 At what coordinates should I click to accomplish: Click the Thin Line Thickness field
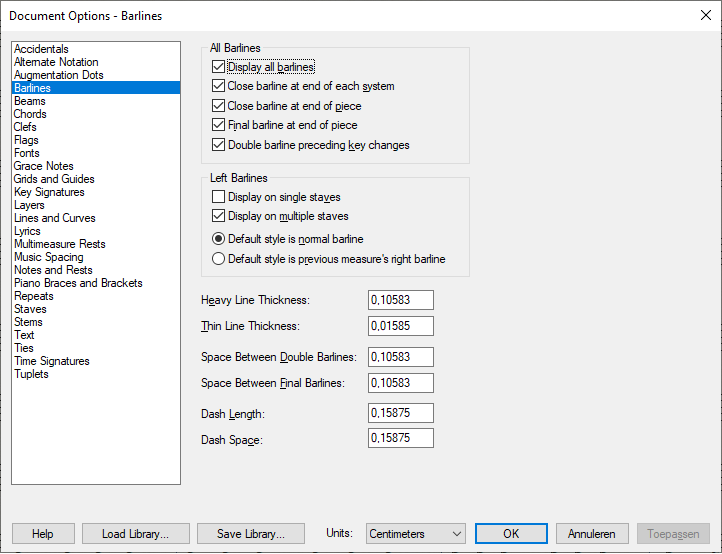(x=400, y=326)
